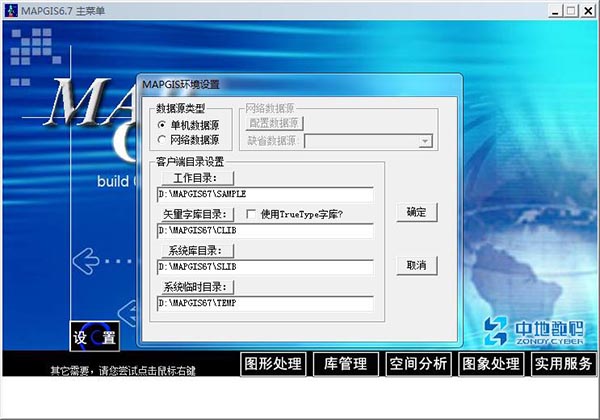The width and height of the screenshot is (600, 420).
Task: Minimize the MAPGIS6.7 main window
Action: [x=555, y=11]
